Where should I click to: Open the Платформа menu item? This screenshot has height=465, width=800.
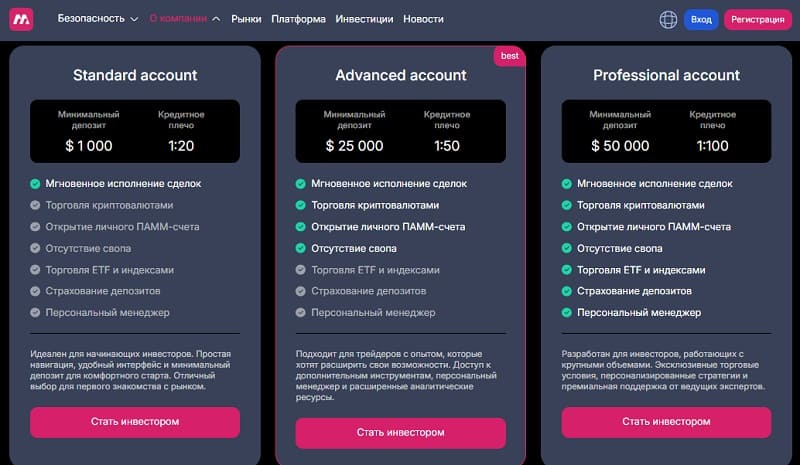(298, 19)
